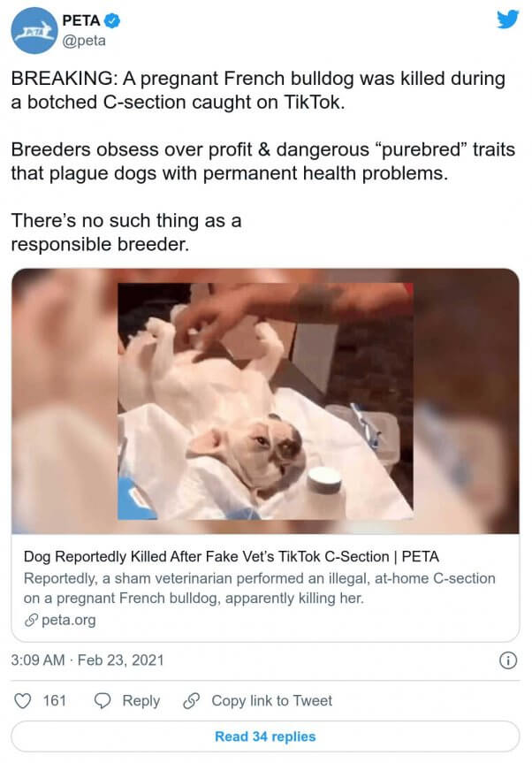Click the reply speech bubble icon

pos(103,701)
